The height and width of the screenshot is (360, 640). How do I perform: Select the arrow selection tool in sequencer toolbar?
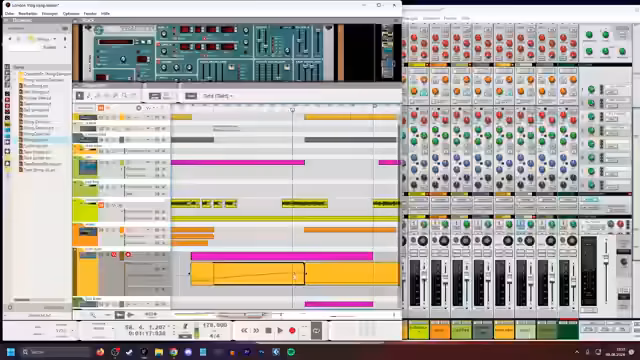pyautogui.click(x=80, y=96)
